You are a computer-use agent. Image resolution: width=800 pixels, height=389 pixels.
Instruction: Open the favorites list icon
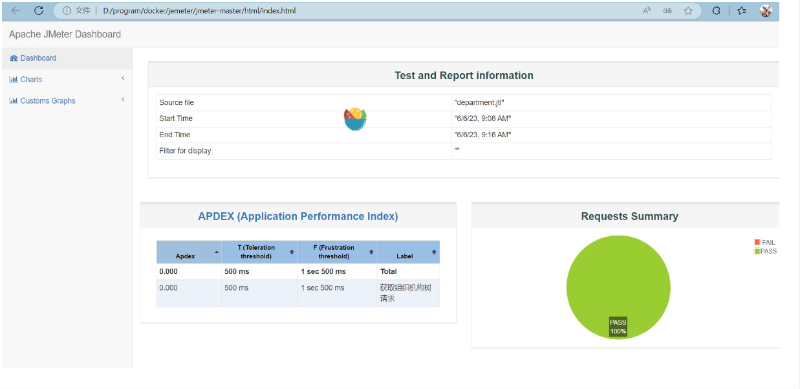pyautogui.click(x=742, y=10)
